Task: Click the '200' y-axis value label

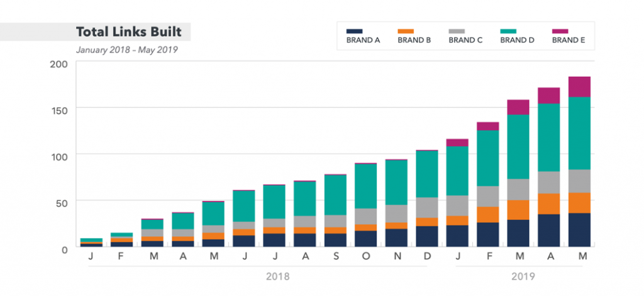Action: (58, 64)
